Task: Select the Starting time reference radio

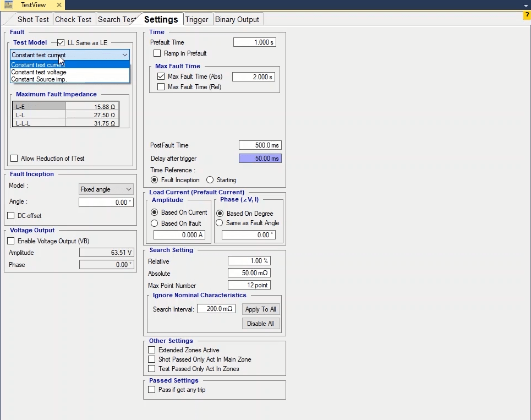Action: (x=210, y=180)
